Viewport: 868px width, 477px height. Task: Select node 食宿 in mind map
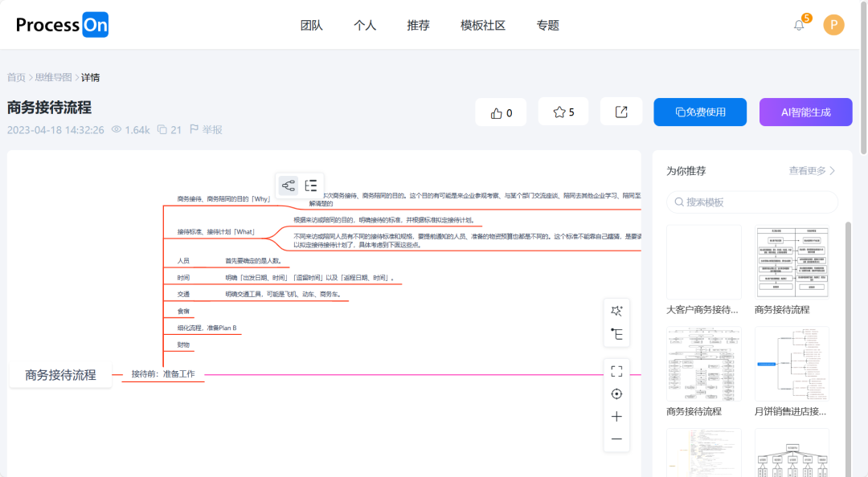[x=183, y=312]
